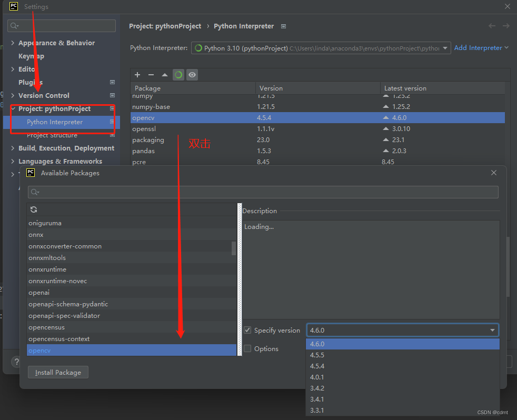Click the opencv upgrade arrow beside 4.6.0
Image resolution: width=517 pixels, height=420 pixels.
pyautogui.click(x=386, y=117)
